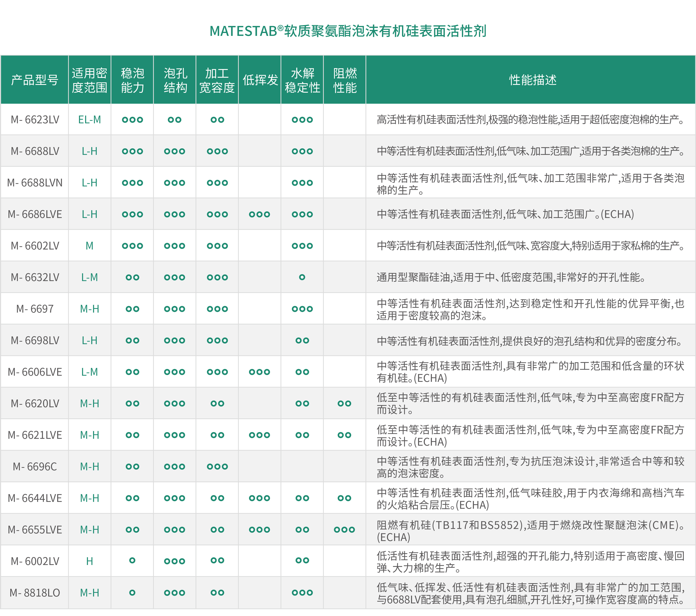This screenshot has height=616, width=696.
Task: Select the M-6688LVN product cell
Action: coord(35,183)
